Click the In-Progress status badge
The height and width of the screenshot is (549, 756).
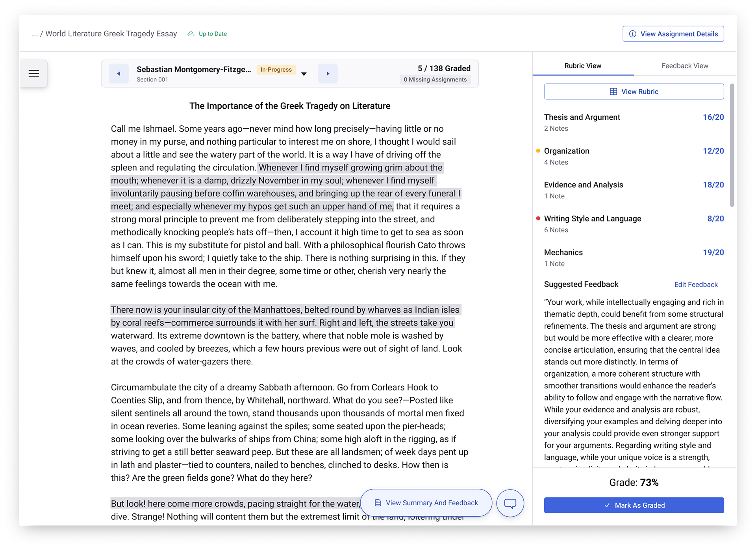click(276, 70)
